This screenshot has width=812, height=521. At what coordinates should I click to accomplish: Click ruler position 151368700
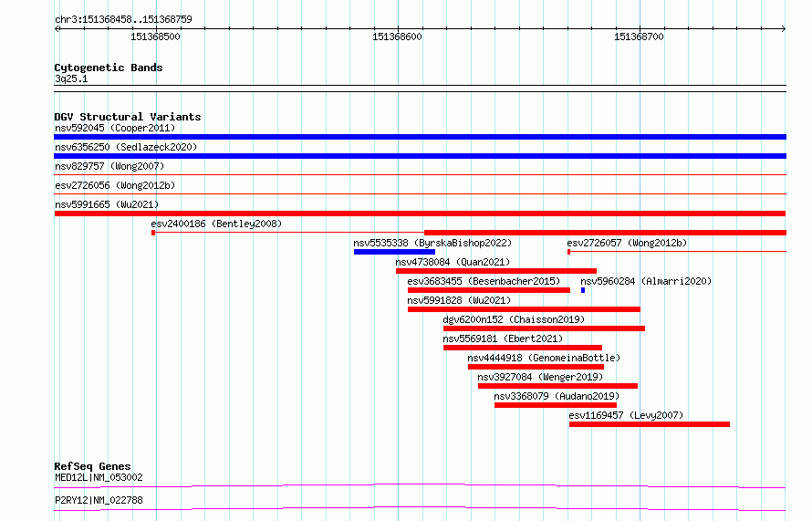tap(639, 36)
